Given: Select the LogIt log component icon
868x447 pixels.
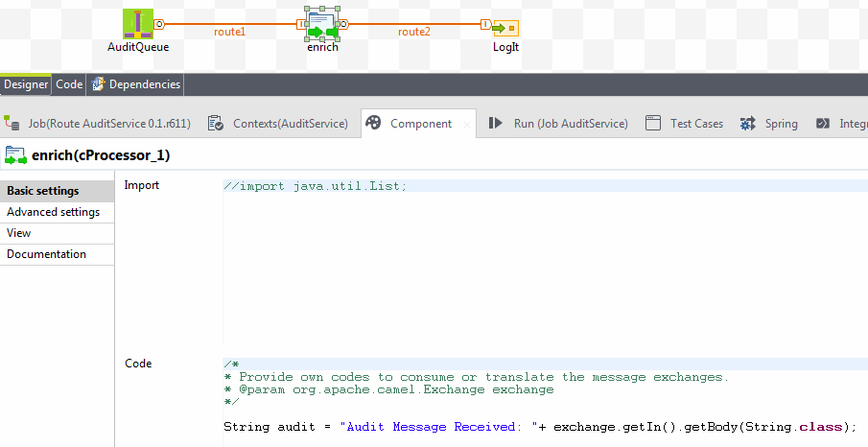Looking at the screenshot, I should pyautogui.click(x=505, y=27).
